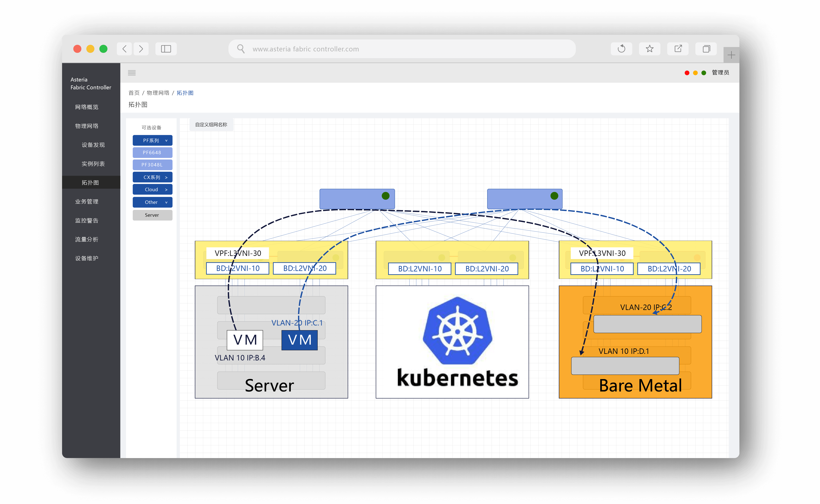
Task: Open a new tab with plus icon
Action: coord(731,55)
